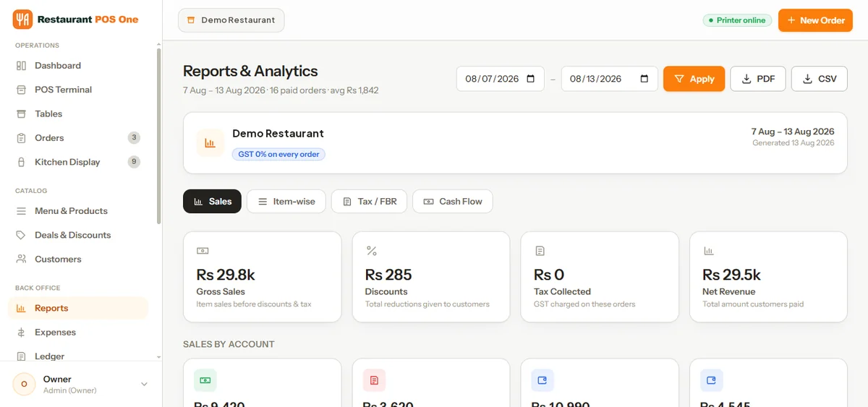The image size is (868, 407).
Task: Click the Kitchen Display badge showing 9
Action: tap(134, 162)
